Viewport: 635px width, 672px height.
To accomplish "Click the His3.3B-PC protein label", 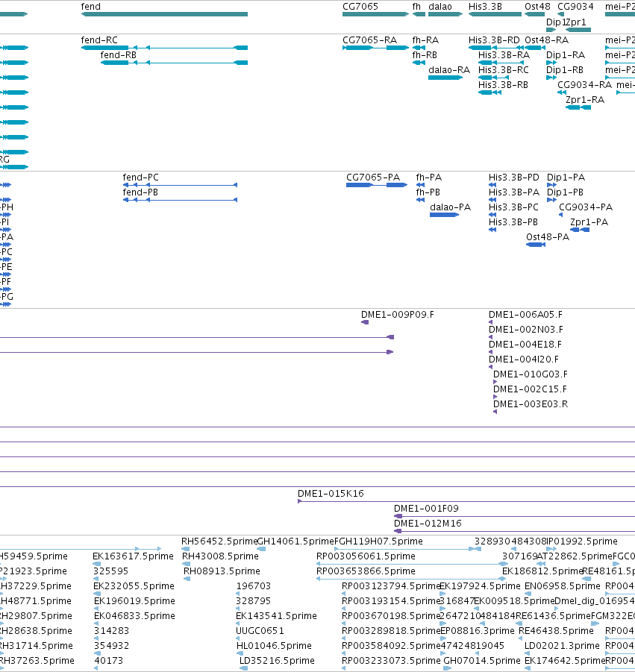I will [x=513, y=207].
